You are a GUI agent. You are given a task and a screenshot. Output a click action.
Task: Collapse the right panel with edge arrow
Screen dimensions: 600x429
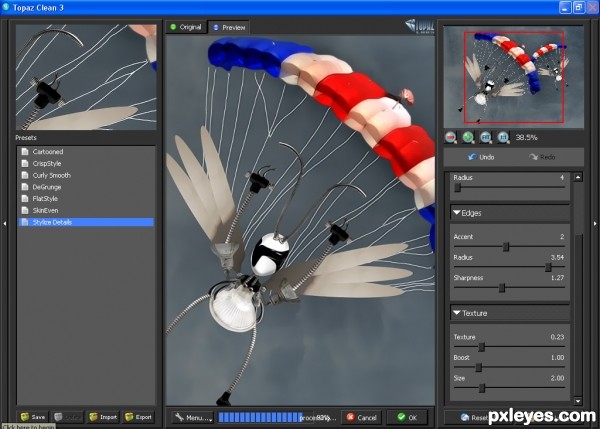(595, 223)
